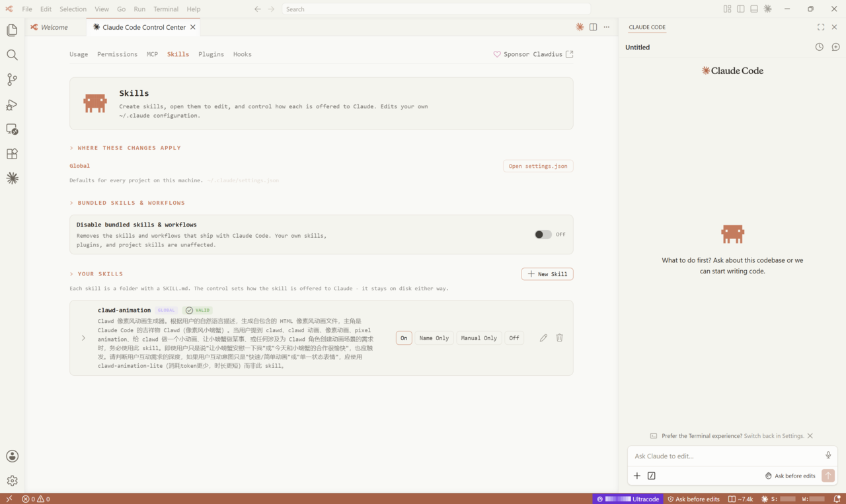Set clawd-animation skill to Name Only
846x504 pixels.
[x=434, y=338]
